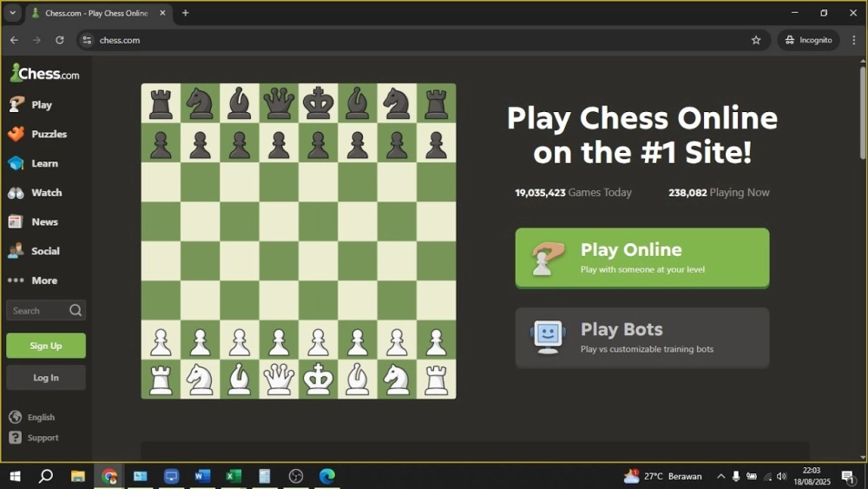Go to the Watch section
This screenshot has width=868, height=489.
click(46, 193)
